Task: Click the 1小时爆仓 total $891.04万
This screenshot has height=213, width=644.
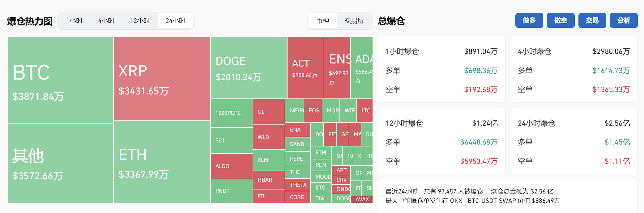Action: [481, 51]
